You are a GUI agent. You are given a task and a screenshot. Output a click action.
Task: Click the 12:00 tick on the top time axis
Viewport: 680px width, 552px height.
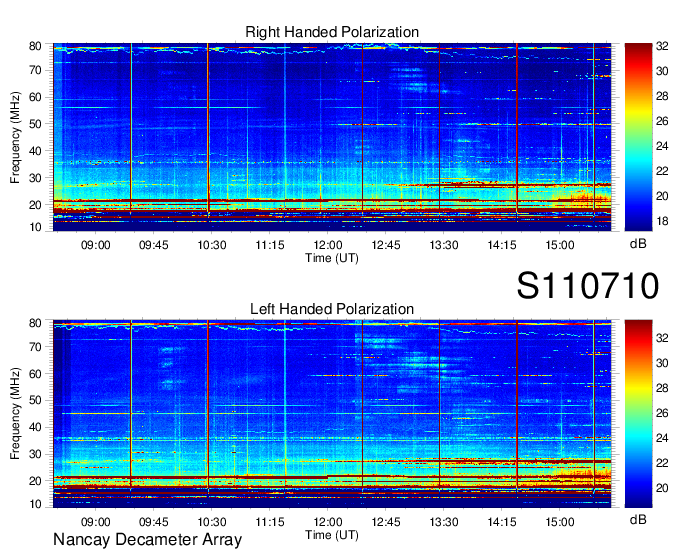[x=328, y=245]
